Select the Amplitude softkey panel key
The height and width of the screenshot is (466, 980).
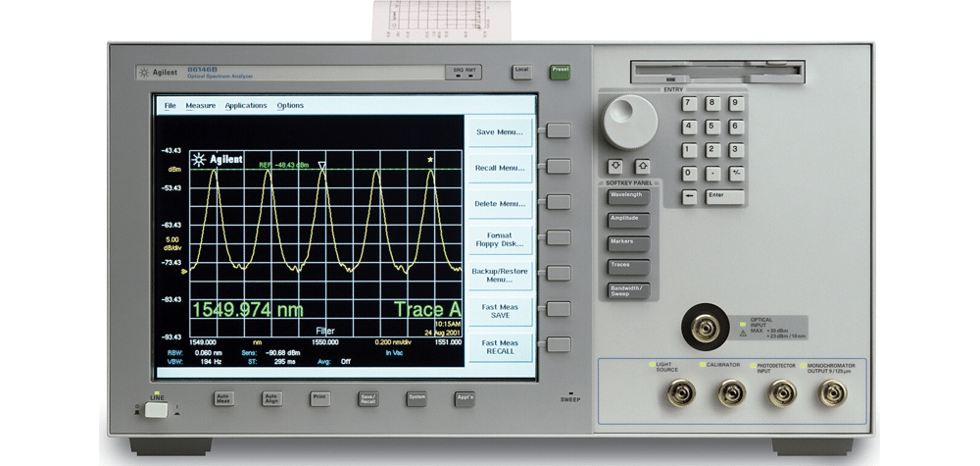pyautogui.click(x=628, y=220)
